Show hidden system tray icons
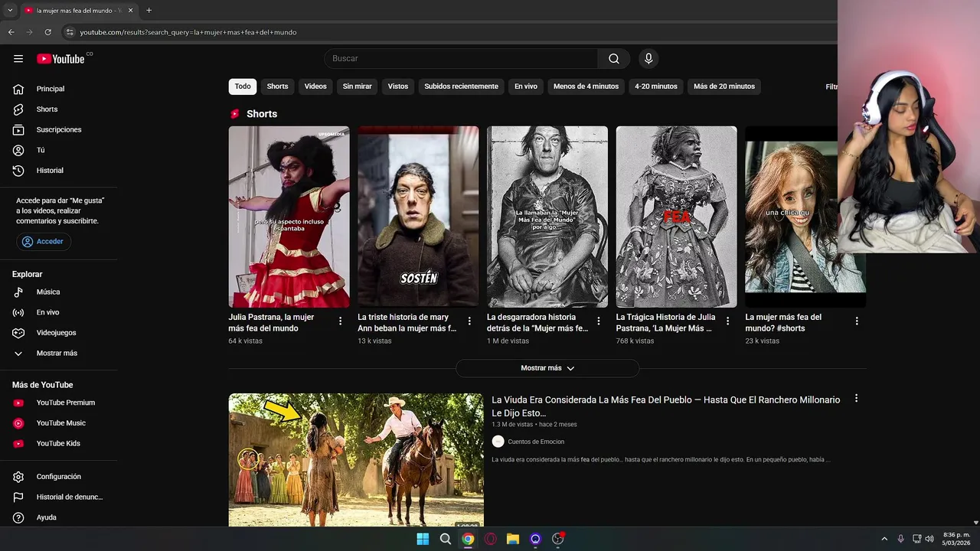 click(884, 539)
